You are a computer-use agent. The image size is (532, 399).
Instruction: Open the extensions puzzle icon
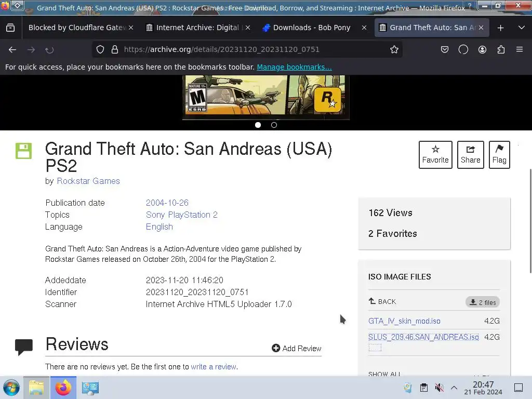[501, 49]
